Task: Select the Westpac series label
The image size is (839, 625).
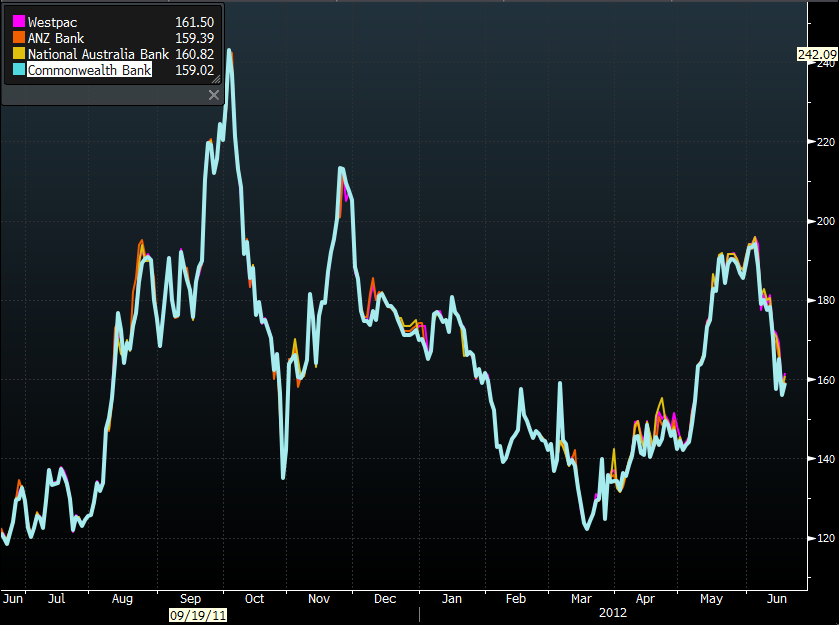Action: [x=52, y=22]
